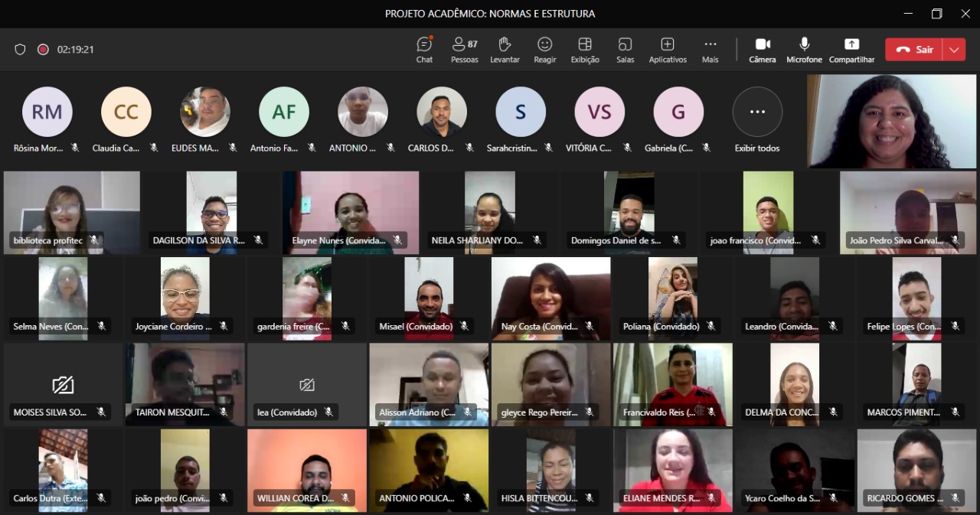Toggle the Microfone mute
980x515 pixels.
pos(804,50)
